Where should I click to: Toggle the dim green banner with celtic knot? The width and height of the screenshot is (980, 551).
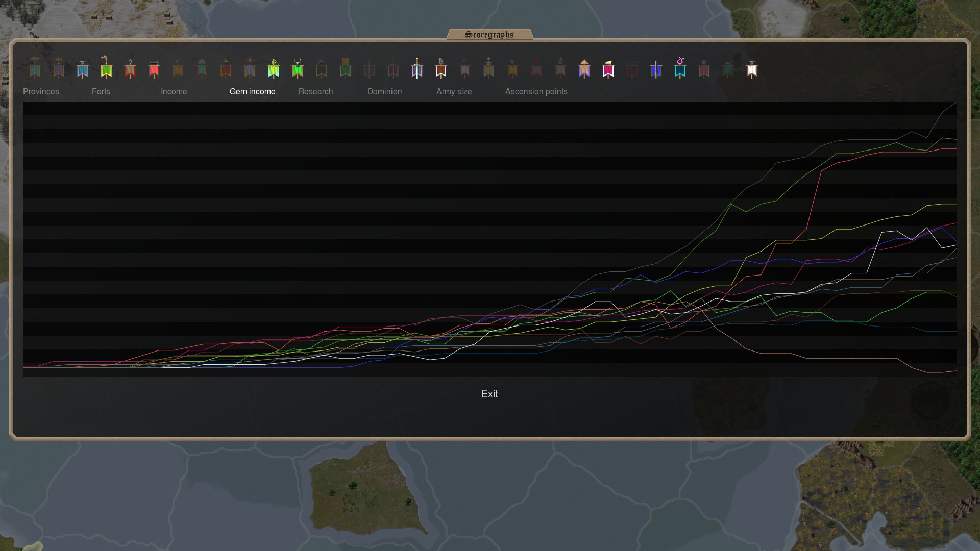tap(346, 67)
